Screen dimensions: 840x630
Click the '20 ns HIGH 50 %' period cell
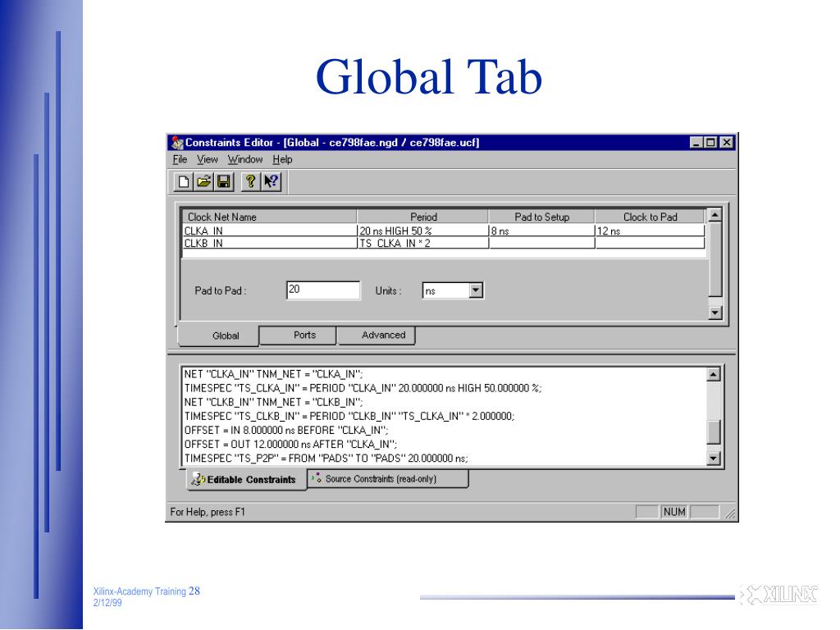point(422,231)
